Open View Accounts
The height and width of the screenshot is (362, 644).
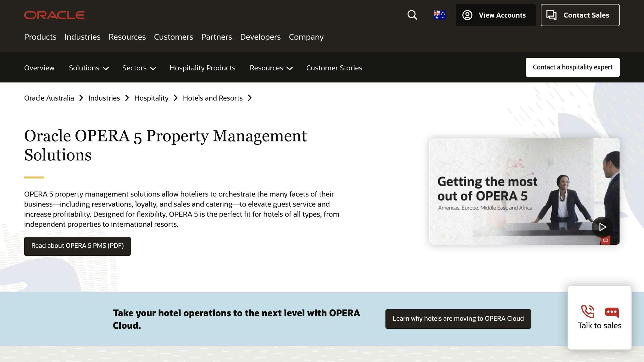point(496,15)
